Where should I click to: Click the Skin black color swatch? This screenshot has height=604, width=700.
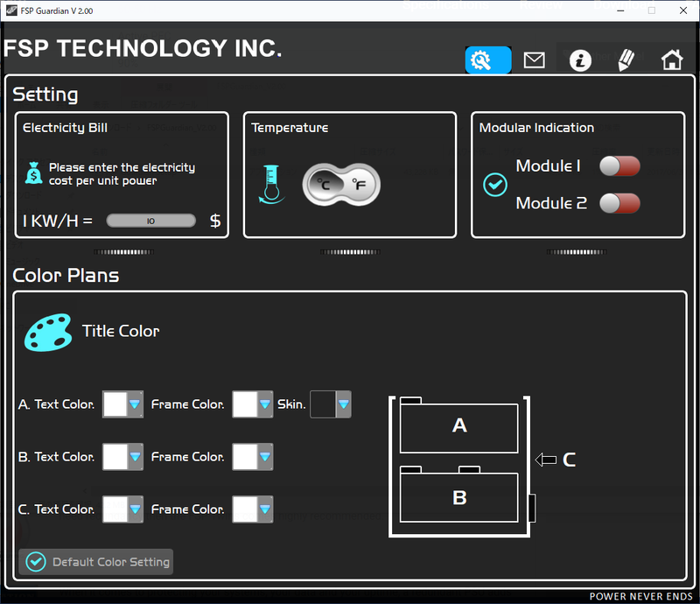(x=323, y=404)
